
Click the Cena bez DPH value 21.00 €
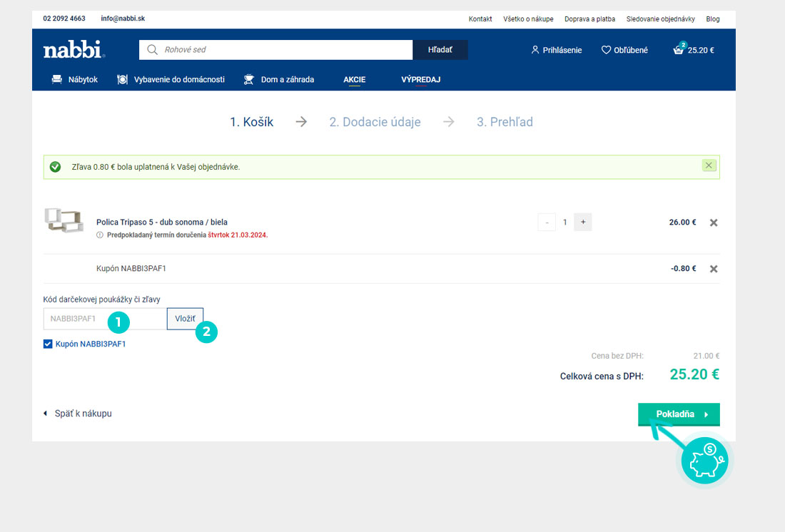(706, 356)
